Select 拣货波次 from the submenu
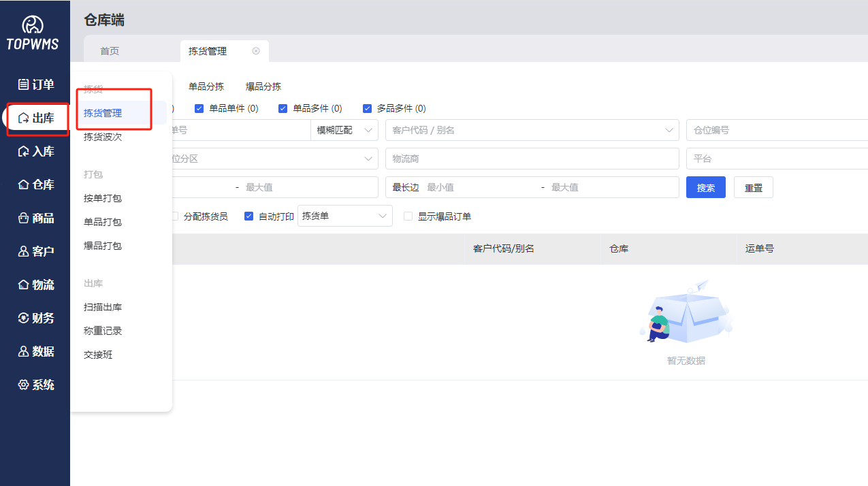The height and width of the screenshot is (486, 868). tap(103, 137)
